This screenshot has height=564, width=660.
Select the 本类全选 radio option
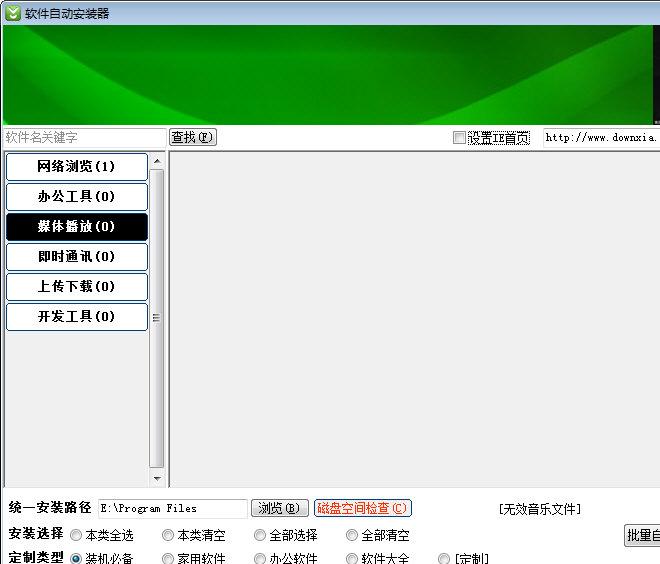(x=76, y=536)
